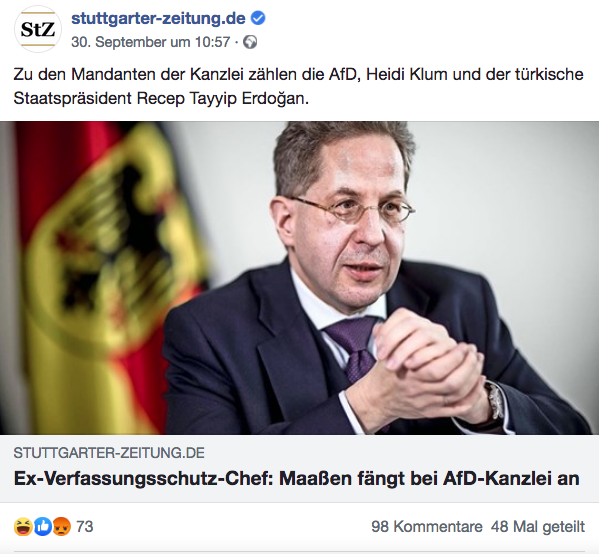Viewport: 599px width, 554px height.
Task: Click the STUTTGARTER-ZEITUNG.DE source label
Action: coord(109,453)
